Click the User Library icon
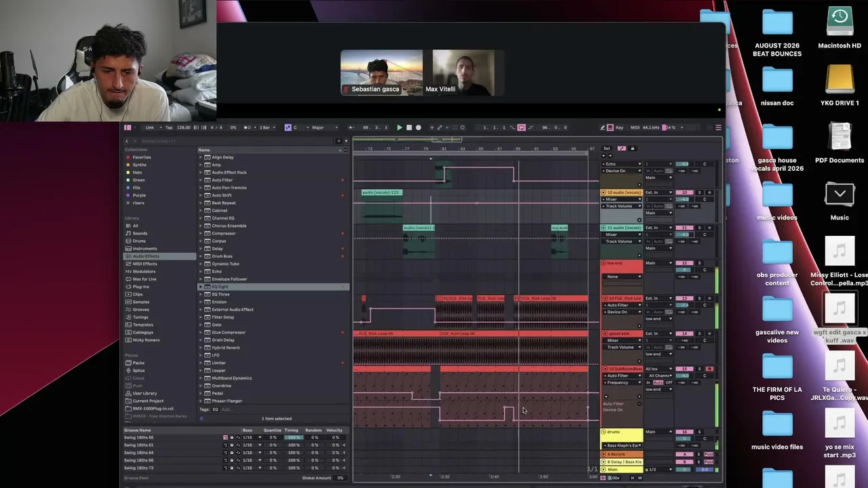 [x=127, y=393]
